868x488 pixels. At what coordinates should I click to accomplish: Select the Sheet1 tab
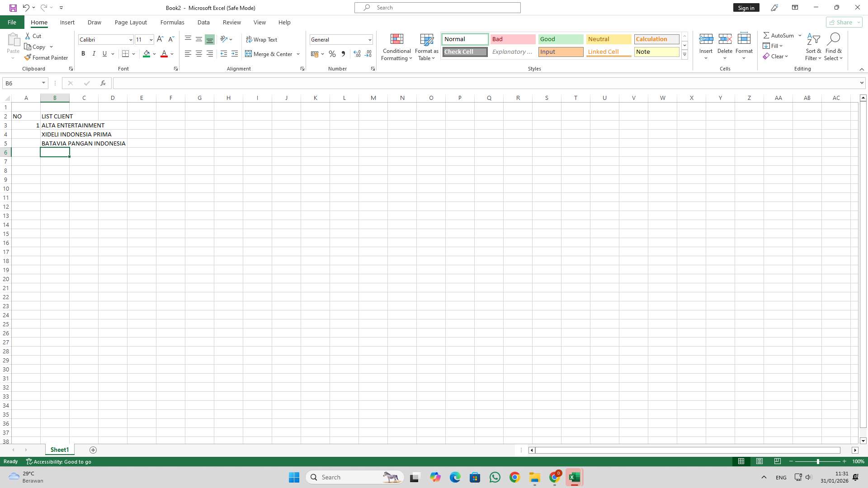coord(59,450)
